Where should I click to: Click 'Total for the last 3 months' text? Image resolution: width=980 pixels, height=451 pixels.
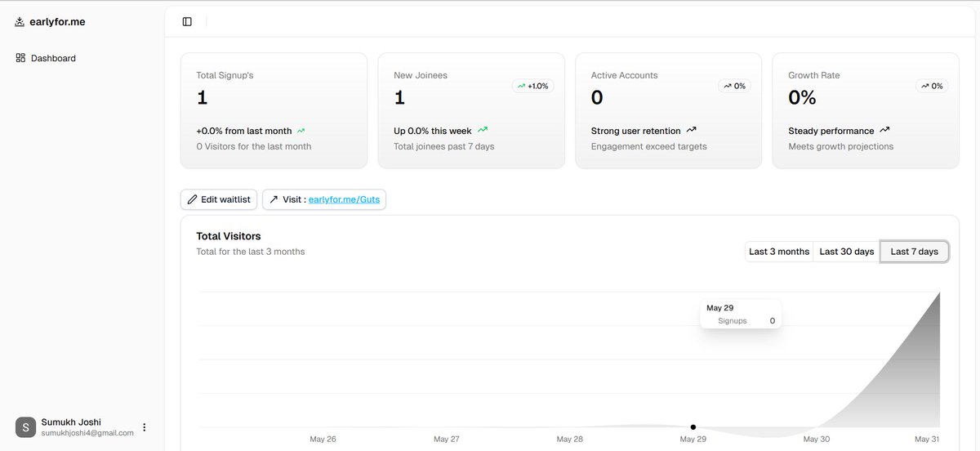[x=251, y=252]
